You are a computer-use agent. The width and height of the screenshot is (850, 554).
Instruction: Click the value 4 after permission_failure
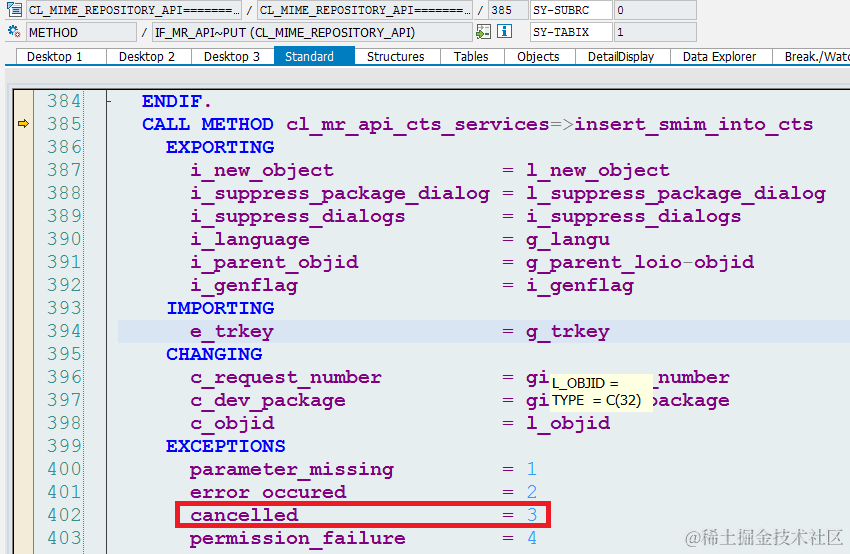point(532,538)
